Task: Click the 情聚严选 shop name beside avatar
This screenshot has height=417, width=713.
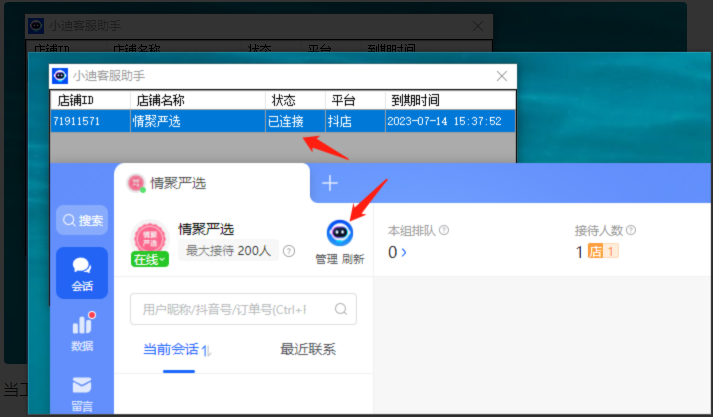Action: 206,229
